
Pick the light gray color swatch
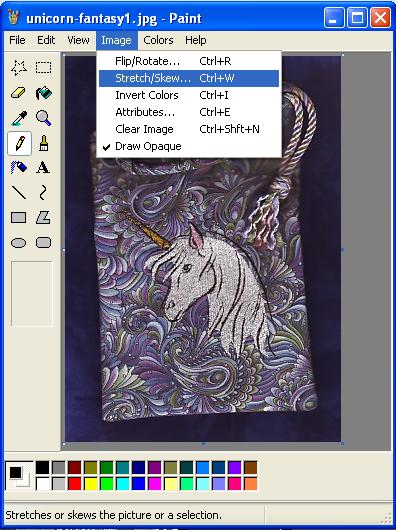coord(59,484)
